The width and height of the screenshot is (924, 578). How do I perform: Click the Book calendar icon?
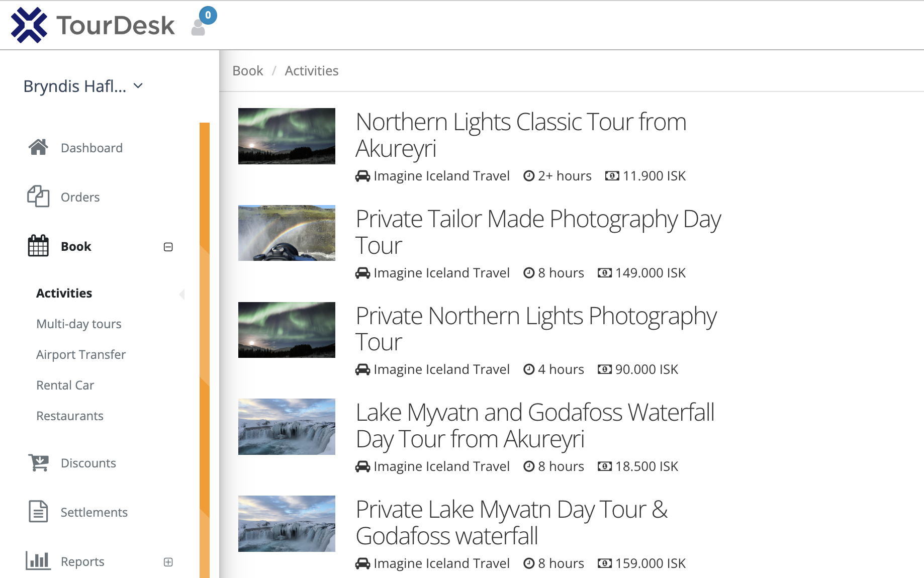pos(38,246)
